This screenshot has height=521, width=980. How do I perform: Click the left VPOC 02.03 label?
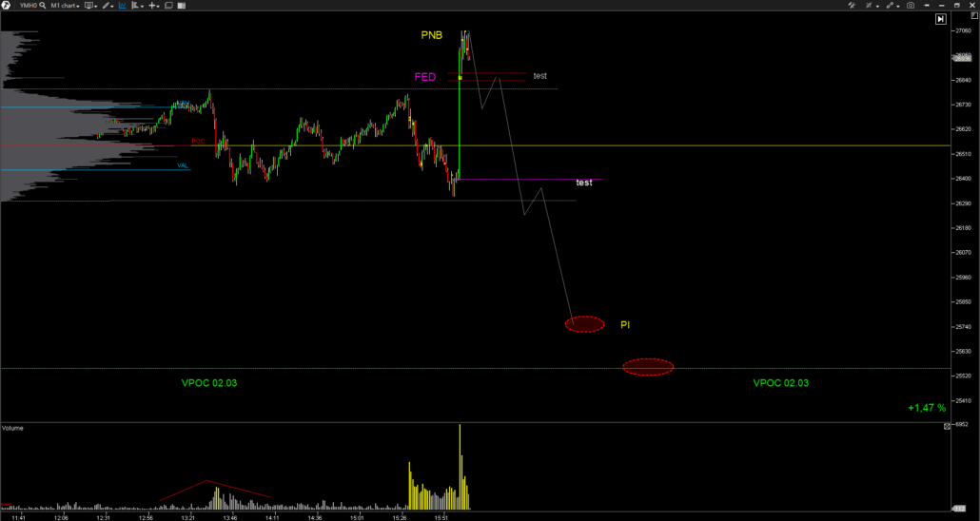209,383
